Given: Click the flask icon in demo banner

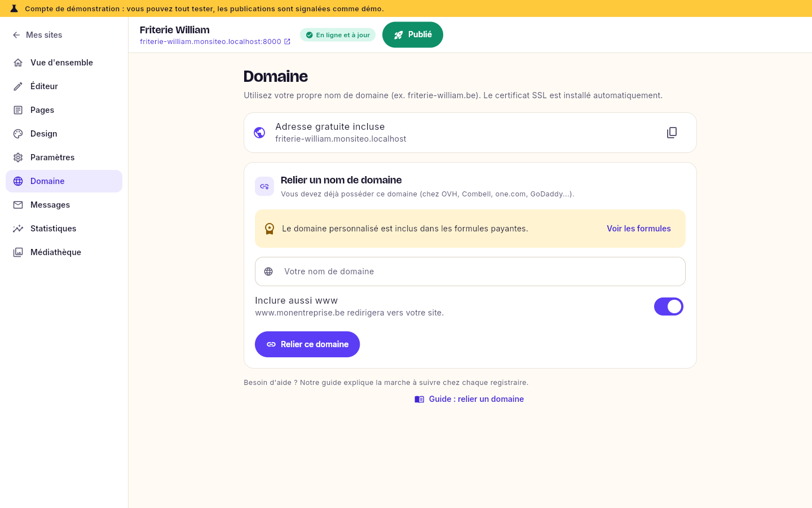Looking at the screenshot, I should [x=14, y=8].
